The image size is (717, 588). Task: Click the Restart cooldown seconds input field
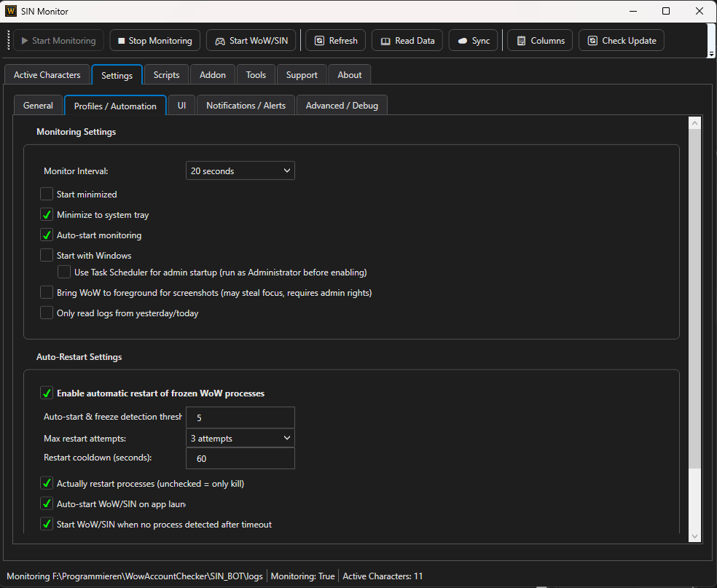(x=240, y=459)
